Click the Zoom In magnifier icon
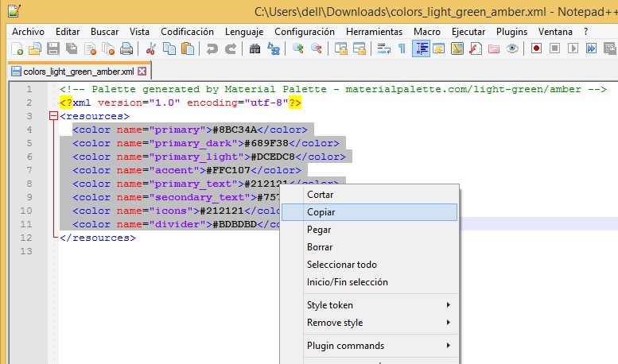This screenshot has width=618, height=364. point(298,48)
